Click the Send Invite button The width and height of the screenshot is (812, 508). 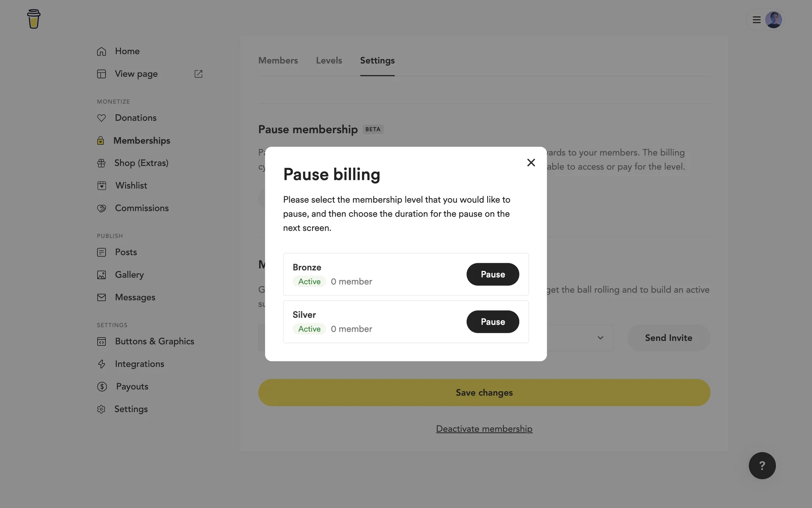pos(668,338)
